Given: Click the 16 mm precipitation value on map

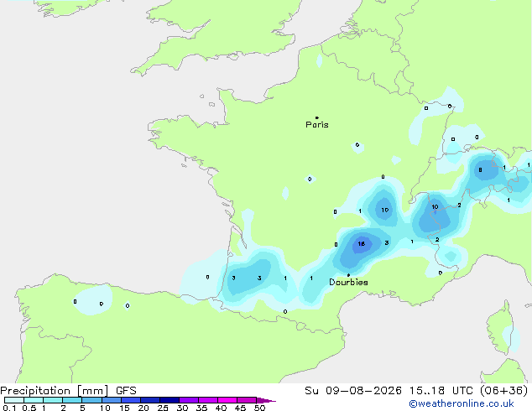Looking at the screenshot, I should [362, 244].
